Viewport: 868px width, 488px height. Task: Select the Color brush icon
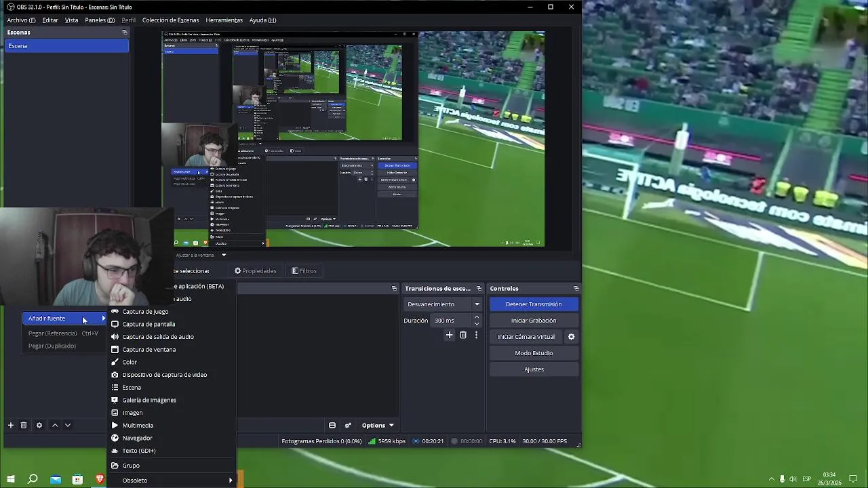click(x=115, y=362)
